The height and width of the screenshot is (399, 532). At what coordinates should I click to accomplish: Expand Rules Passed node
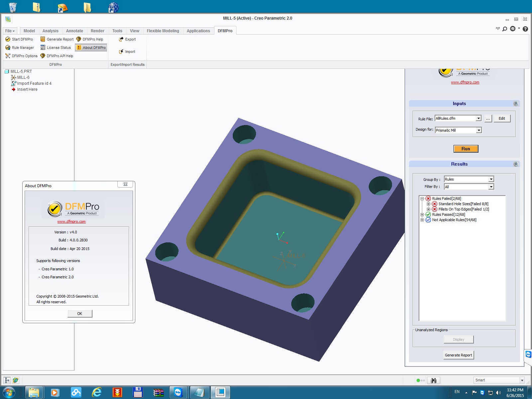point(422,214)
